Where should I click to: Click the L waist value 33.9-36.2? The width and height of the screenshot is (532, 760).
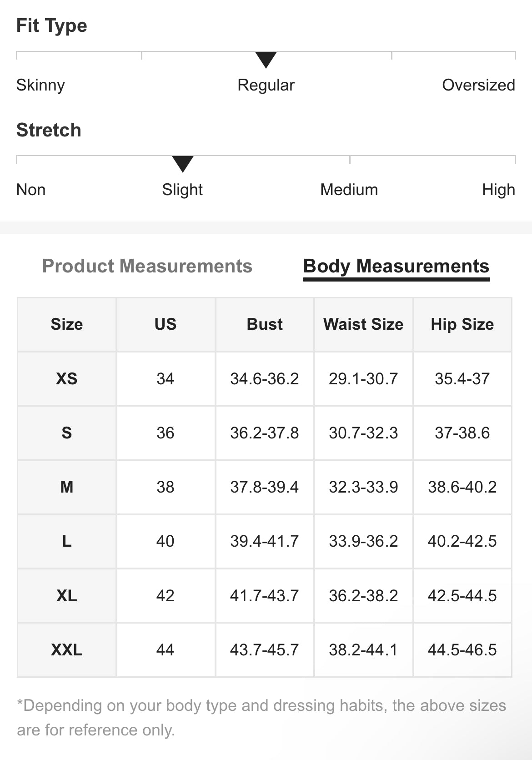click(x=363, y=541)
